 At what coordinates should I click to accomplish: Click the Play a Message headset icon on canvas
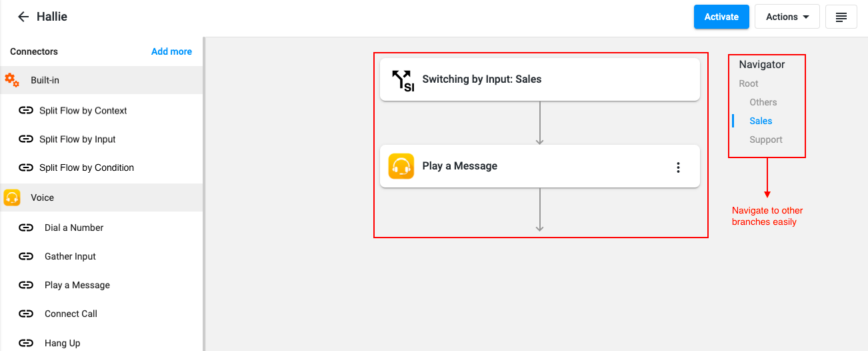click(x=401, y=166)
